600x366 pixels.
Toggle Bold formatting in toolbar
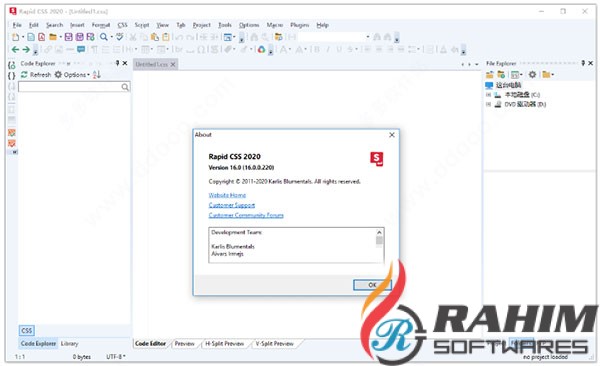tap(316, 49)
